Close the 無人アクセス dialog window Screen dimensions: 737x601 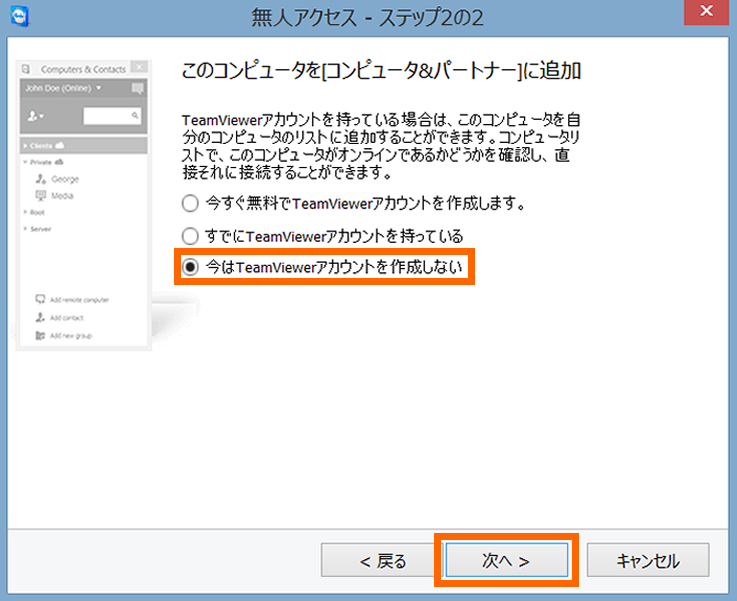[x=706, y=12]
